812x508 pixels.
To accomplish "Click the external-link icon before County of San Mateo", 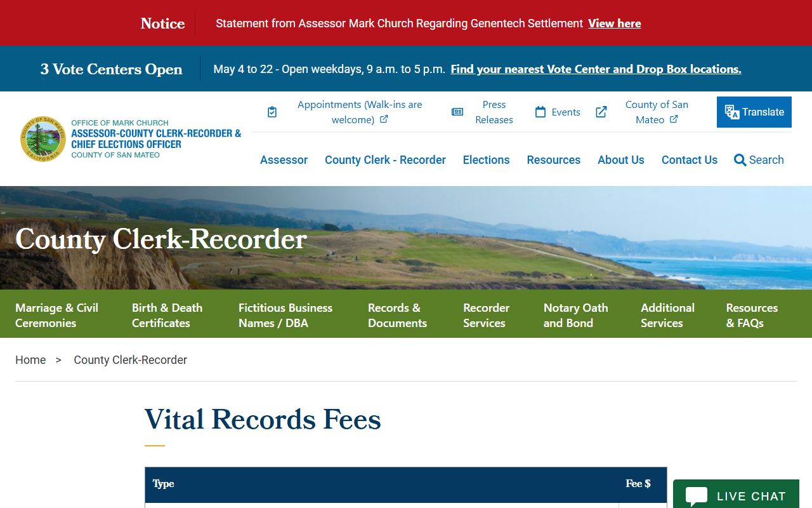I will [601, 112].
